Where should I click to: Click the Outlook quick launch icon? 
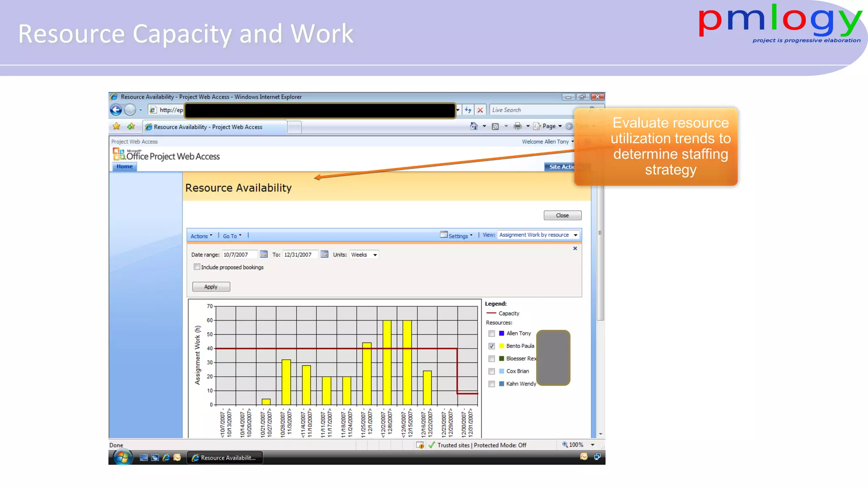tap(177, 458)
